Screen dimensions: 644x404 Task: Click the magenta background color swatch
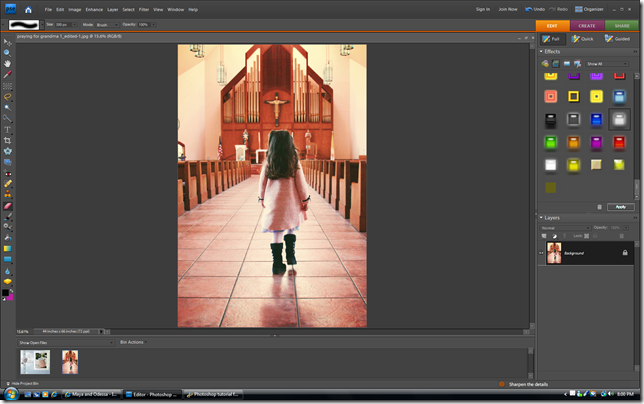(11, 297)
